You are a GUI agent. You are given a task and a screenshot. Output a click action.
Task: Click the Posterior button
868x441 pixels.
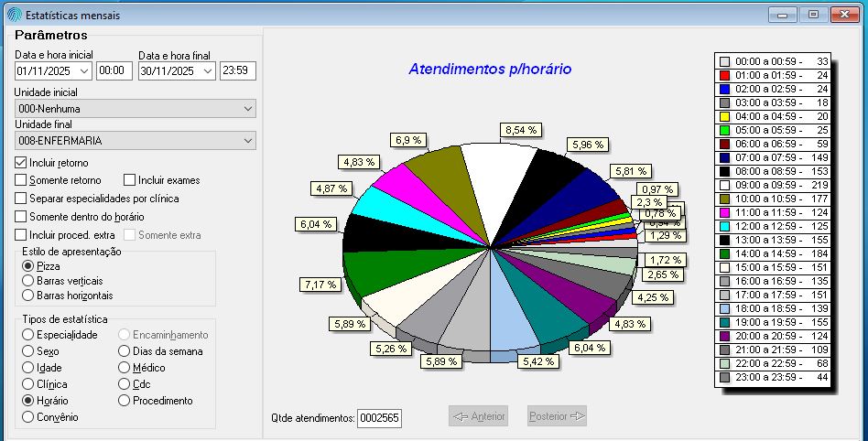point(557,416)
